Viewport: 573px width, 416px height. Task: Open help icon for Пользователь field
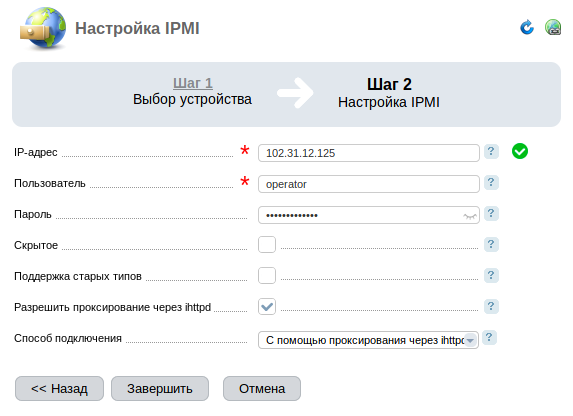(491, 182)
